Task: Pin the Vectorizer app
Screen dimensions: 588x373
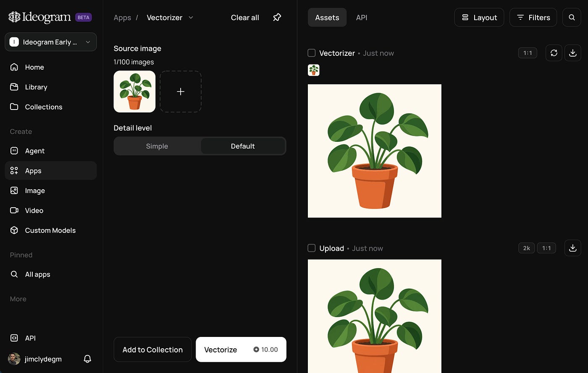Action: [277, 17]
